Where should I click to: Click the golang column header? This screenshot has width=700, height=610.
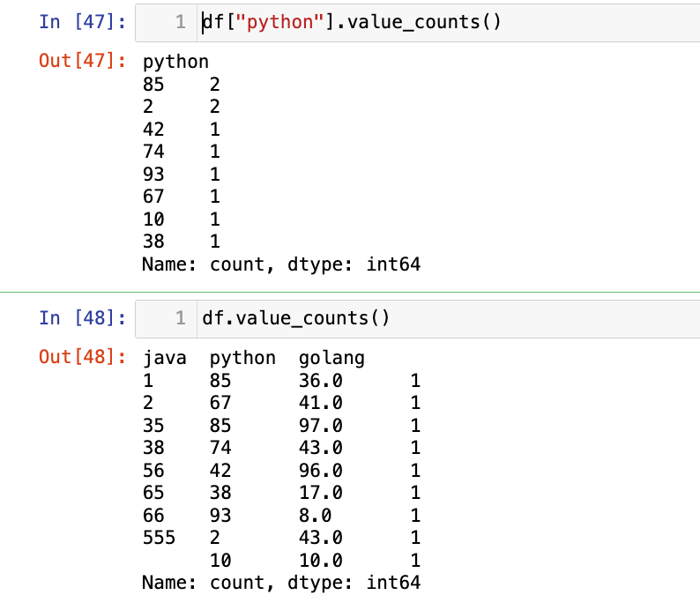point(331,359)
